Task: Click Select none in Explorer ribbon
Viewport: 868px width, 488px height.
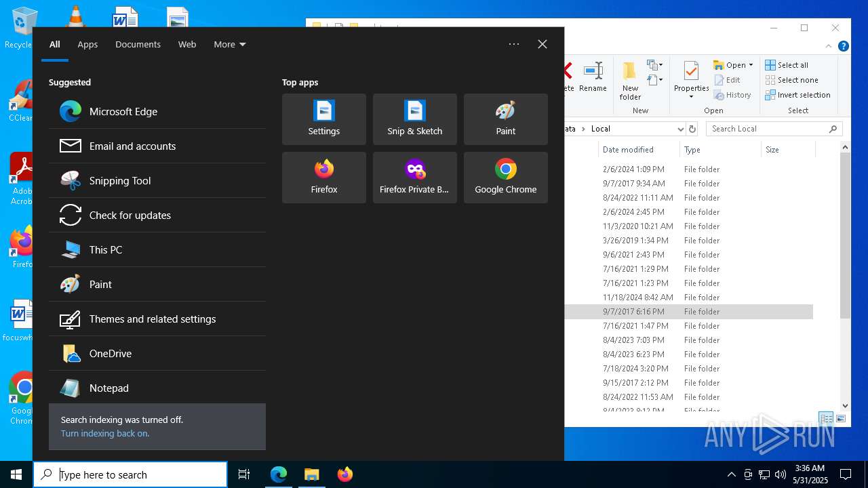Action: (791, 80)
